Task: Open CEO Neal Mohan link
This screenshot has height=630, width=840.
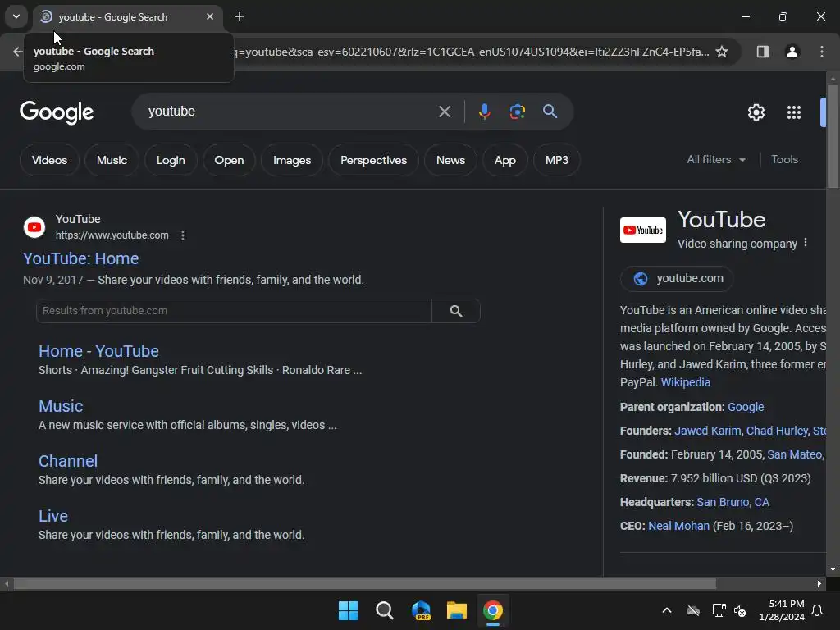Action: (678, 526)
